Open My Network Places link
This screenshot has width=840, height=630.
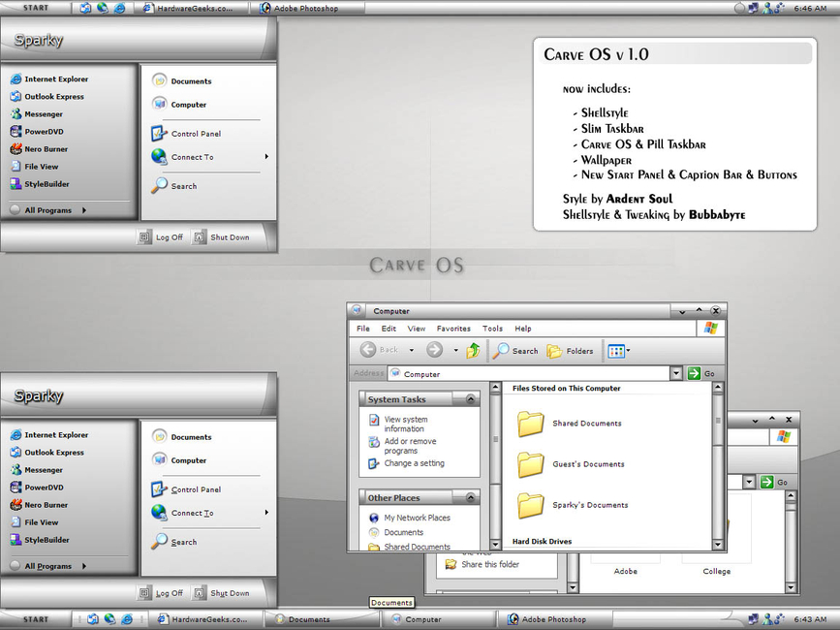coord(417,518)
